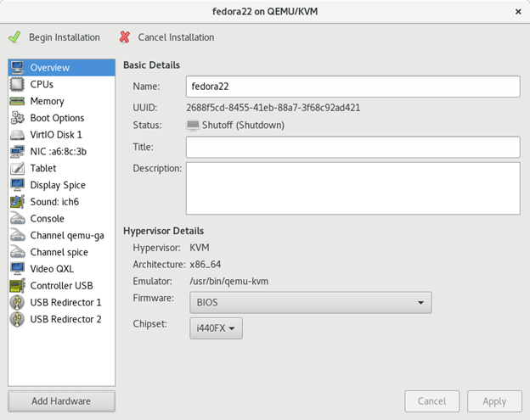Screen dimensions: 530x420
Task: Select the Console serial device icon
Action: [17, 218]
